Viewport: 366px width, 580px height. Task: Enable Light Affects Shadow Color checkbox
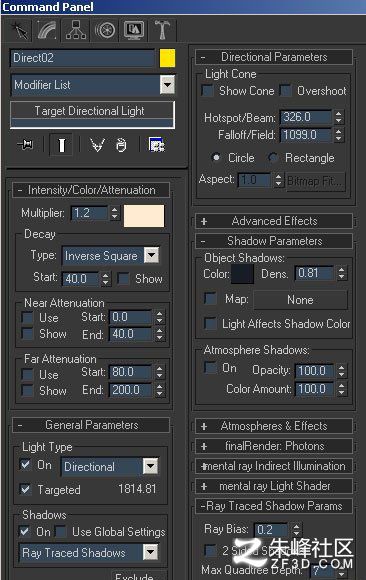coord(210,323)
